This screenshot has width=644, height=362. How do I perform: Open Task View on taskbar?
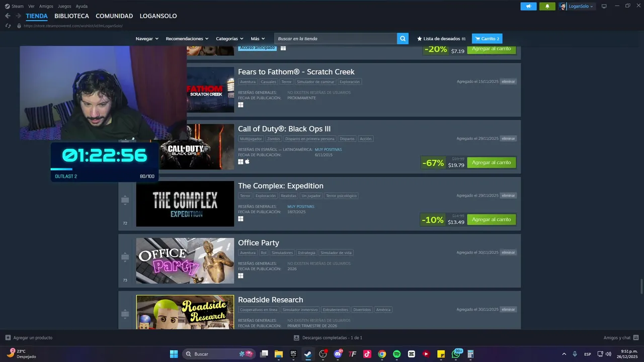[264, 354]
